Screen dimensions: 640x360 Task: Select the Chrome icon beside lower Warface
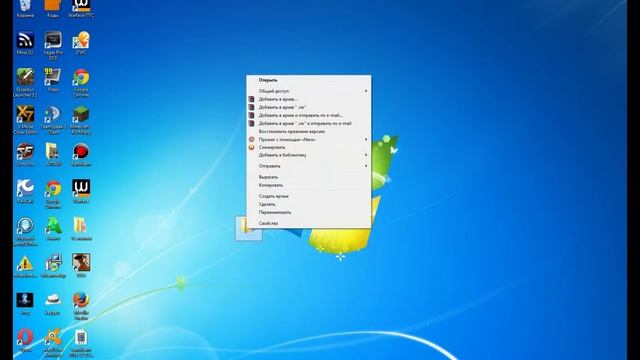click(53, 189)
